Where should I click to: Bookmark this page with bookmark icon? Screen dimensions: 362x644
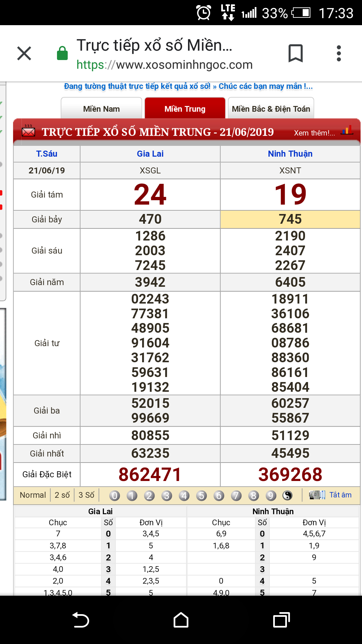pyautogui.click(x=296, y=53)
